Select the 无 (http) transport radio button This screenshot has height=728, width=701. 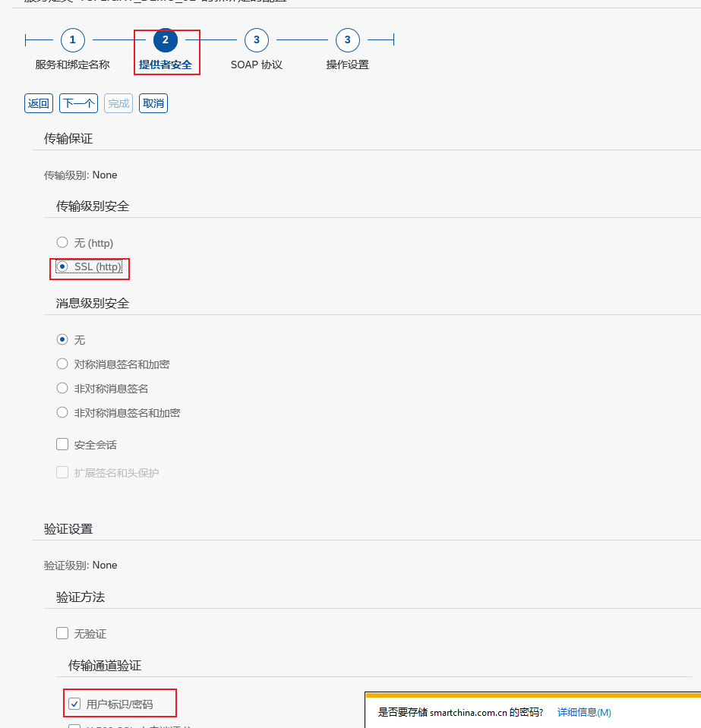click(x=62, y=242)
